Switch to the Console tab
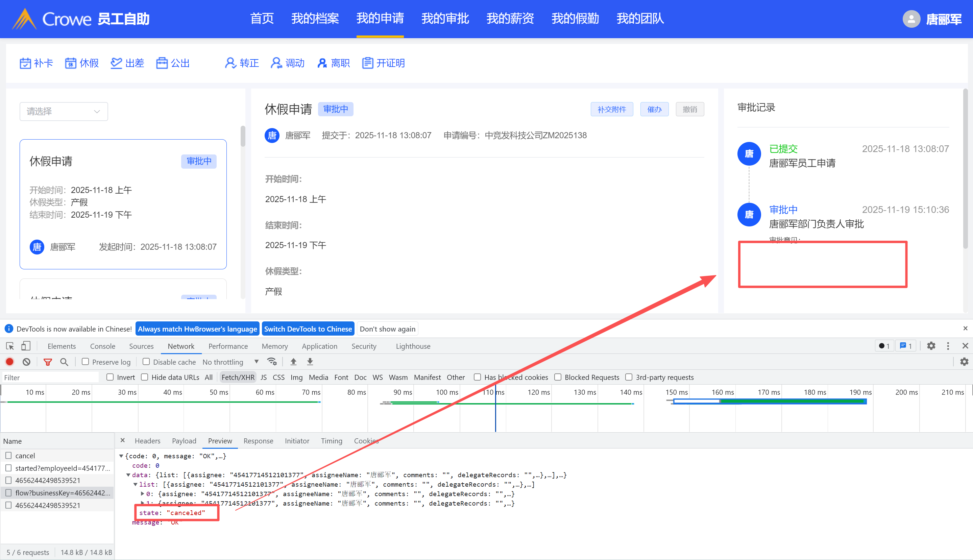973x560 pixels. tap(102, 346)
